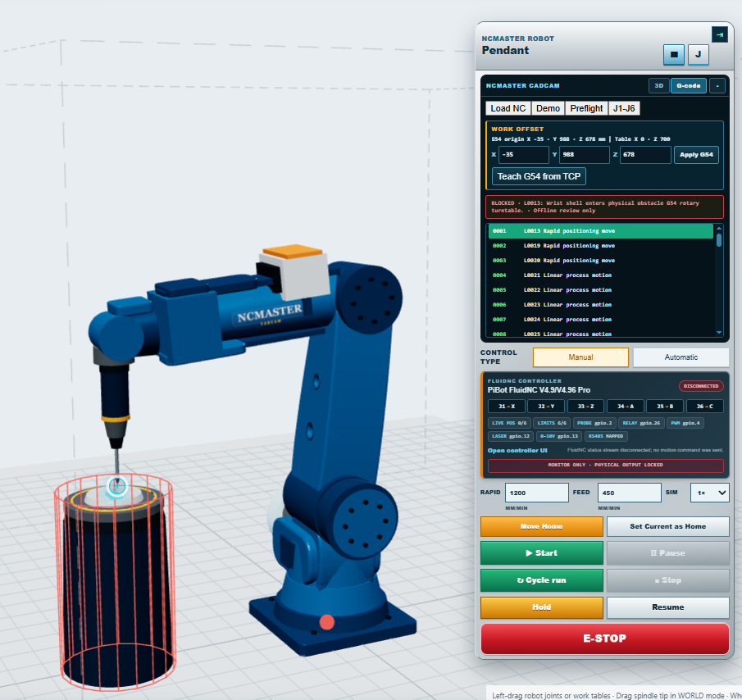This screenshot has width=742, height=700.
Task: Click the Pause button
Action: 667,553
